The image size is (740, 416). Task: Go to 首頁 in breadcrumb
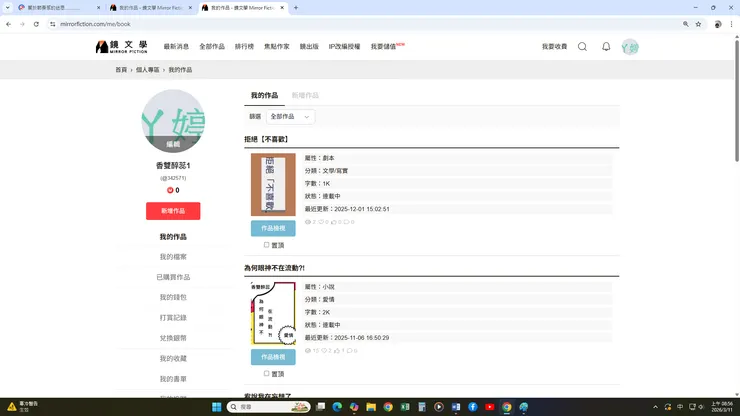[x=121, y=70]
